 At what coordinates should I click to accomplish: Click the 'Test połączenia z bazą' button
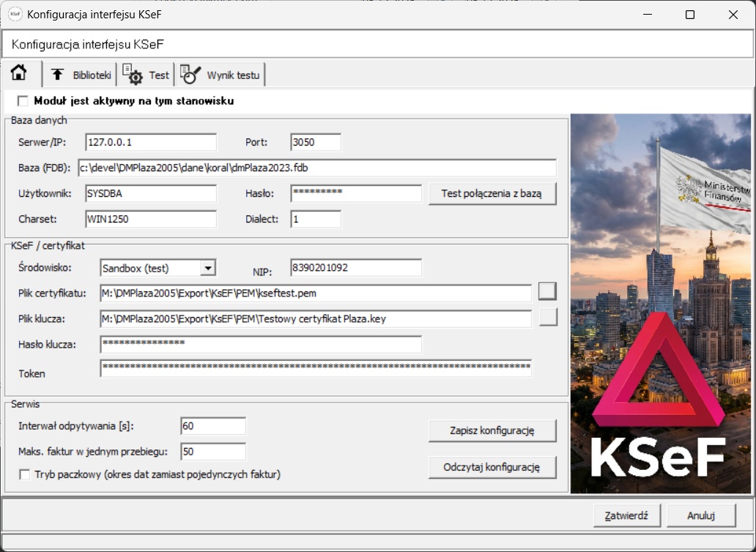[x=492, y=193]
